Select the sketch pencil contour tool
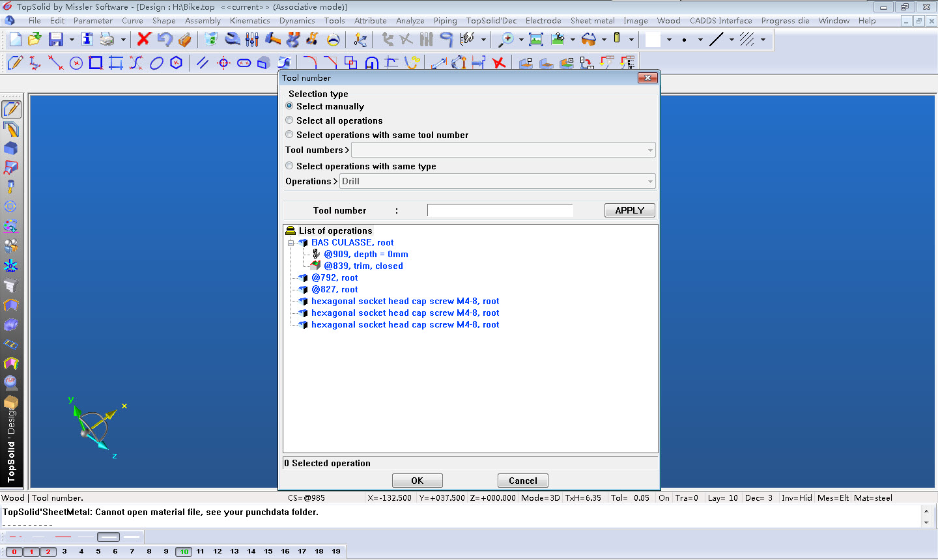The height and width of the screenshot is (560, 938). pos(15,63)
